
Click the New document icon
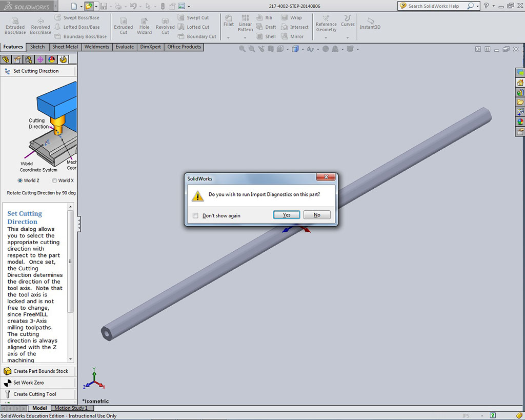(74, 6)
